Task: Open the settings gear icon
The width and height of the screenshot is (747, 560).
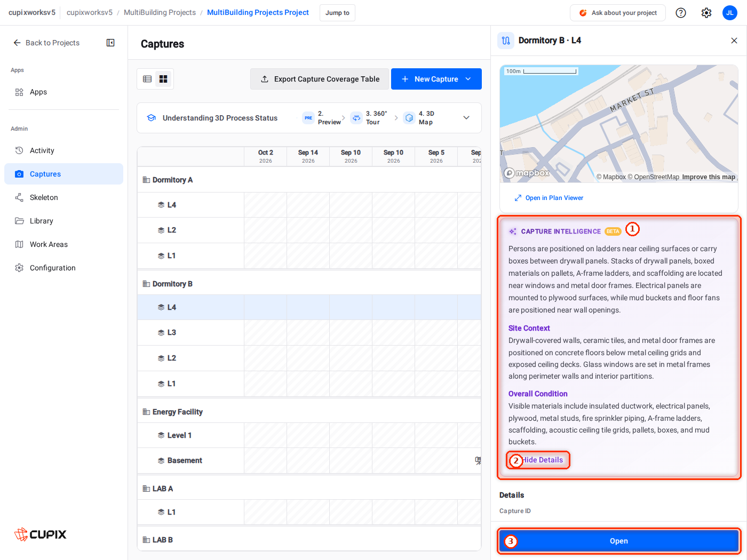Action: tap(706, 13)
